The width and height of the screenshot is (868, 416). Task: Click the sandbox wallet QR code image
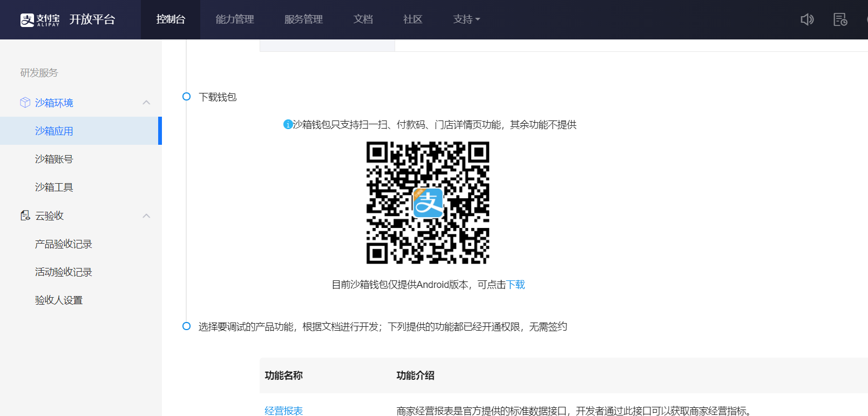[x=428, y=203]
